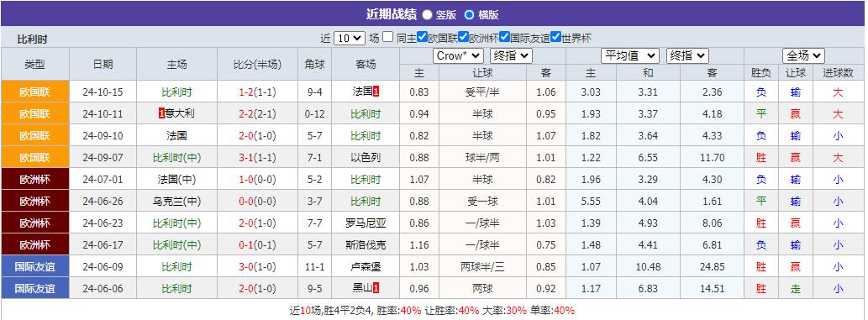Toggle the 同主 checkbox
This screenshot has width=868, height=320.
388,37
